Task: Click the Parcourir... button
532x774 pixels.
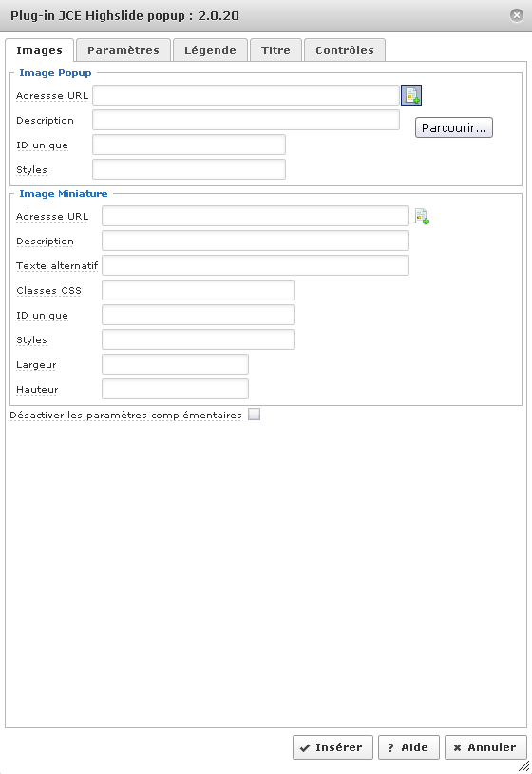Action: pos(453,127)
